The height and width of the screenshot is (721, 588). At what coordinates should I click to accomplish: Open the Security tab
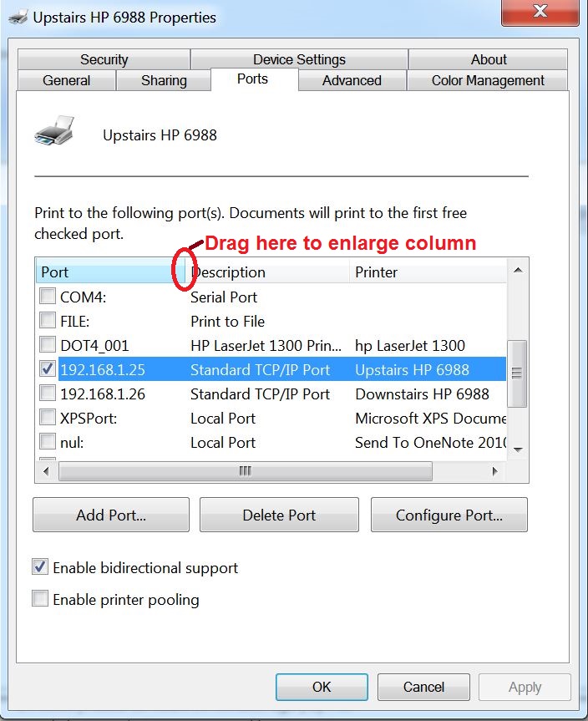coord(104,59)
